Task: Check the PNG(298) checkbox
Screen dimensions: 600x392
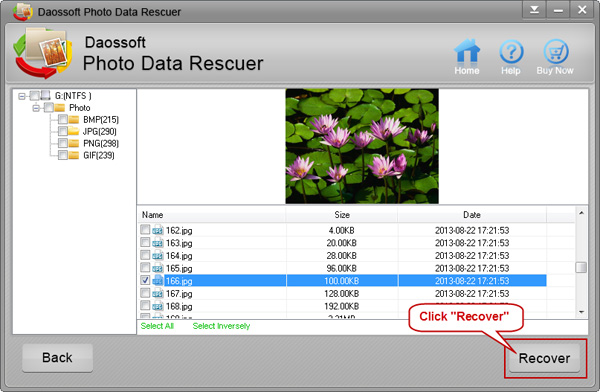Action: coord(63,143)
